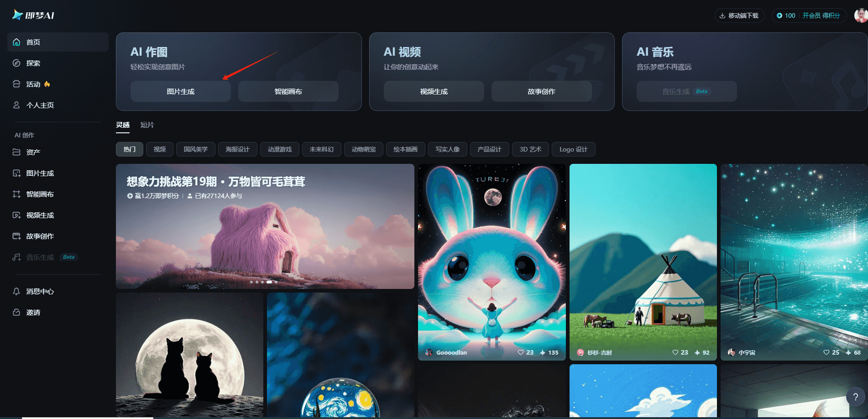Open the blue rabbit artwork by Gooodlan
This screenshot has width=868, height=419.
coord(492,262)
